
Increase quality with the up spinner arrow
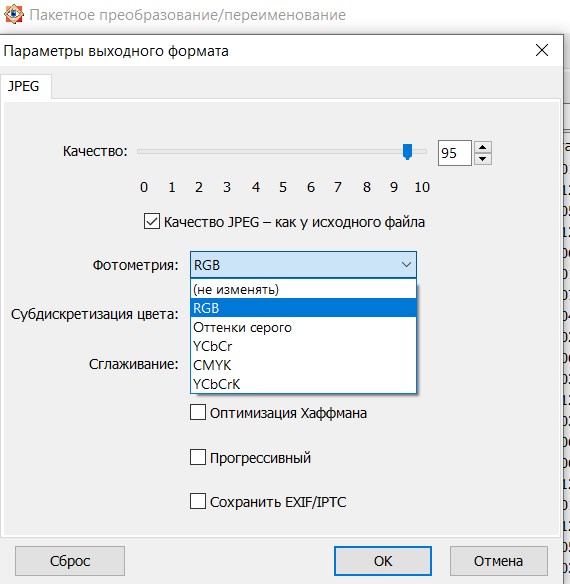point(482,147)
